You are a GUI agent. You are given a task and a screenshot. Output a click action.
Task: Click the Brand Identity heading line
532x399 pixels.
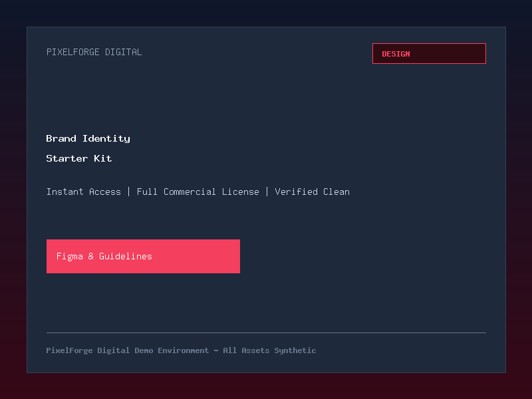[x=88, y=138]
